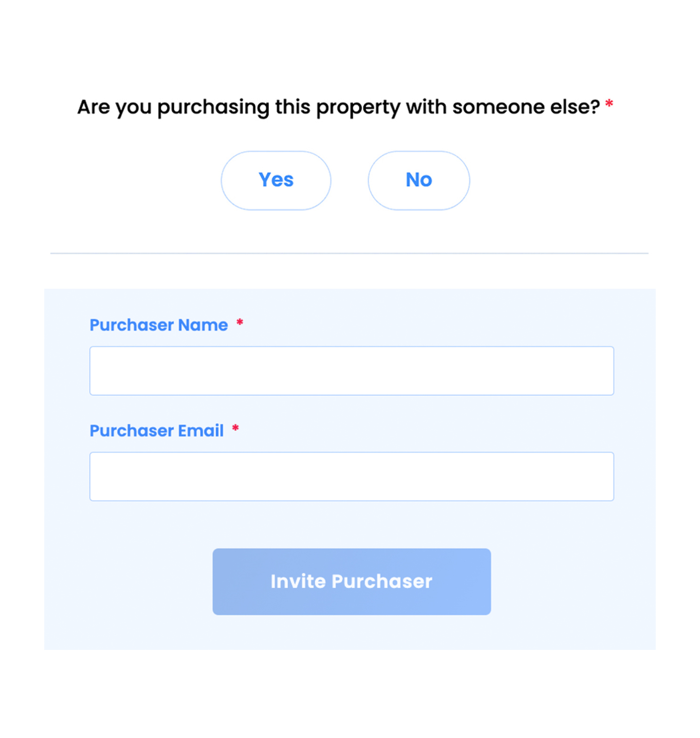The width and height of the screenshot is (700, 738).
Task: Click the horizontal divider below Yes/No
Action: 349,253
